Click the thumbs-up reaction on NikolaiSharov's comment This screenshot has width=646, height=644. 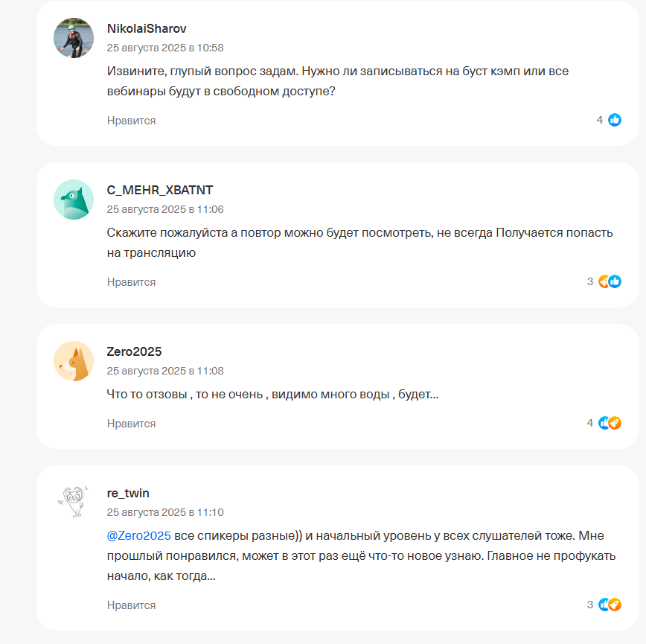coord(613,118)
